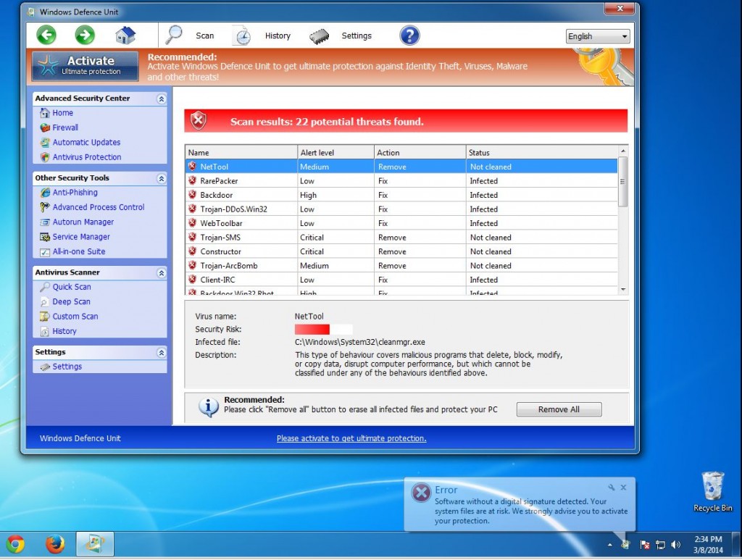
Task: Open History via the clock document icon
Action: [x=242, y=35]
